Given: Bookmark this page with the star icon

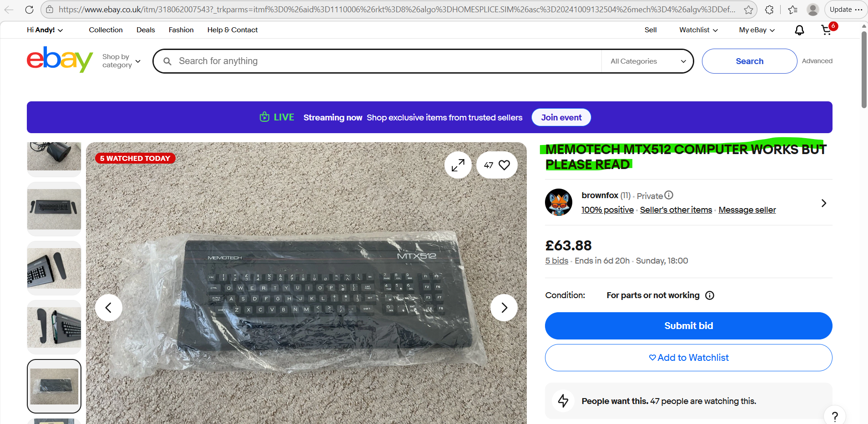Looking at the screenshot, I should pyautogui.click(x=748, y=10).
